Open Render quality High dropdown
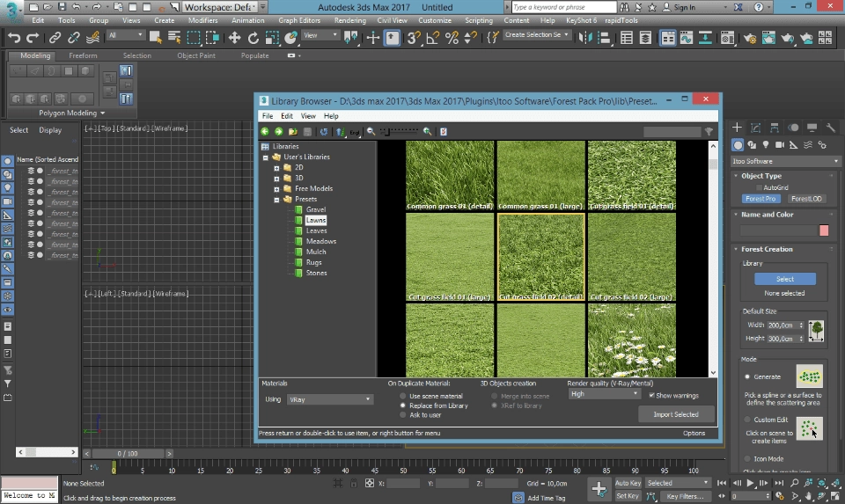This screenshot has height=504, width=845. [x=604, y=394]
